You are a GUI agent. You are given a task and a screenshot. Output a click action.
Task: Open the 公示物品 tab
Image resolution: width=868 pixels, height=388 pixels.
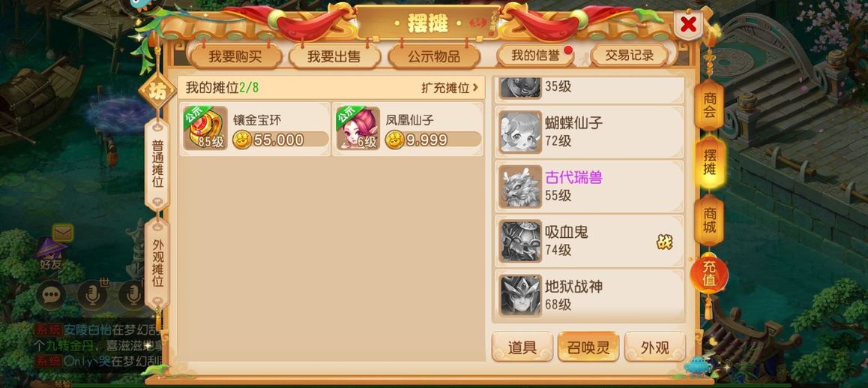coord(433,56)
